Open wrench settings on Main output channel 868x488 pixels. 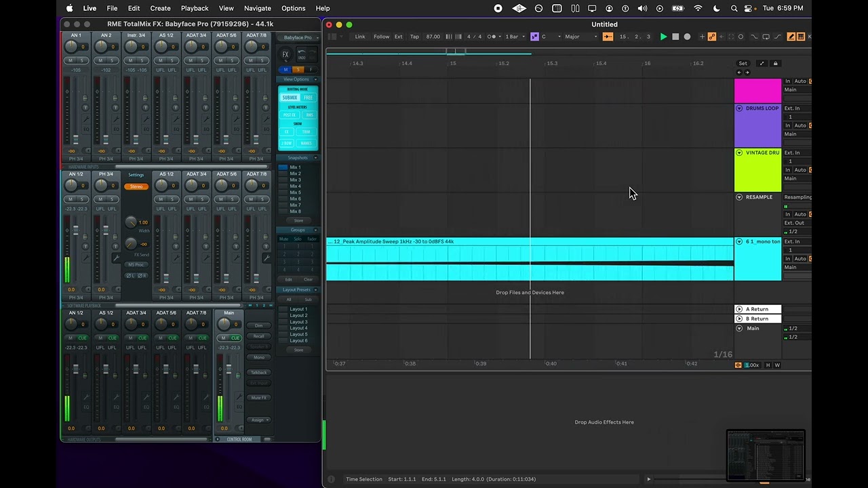click(x=238, y=395)
